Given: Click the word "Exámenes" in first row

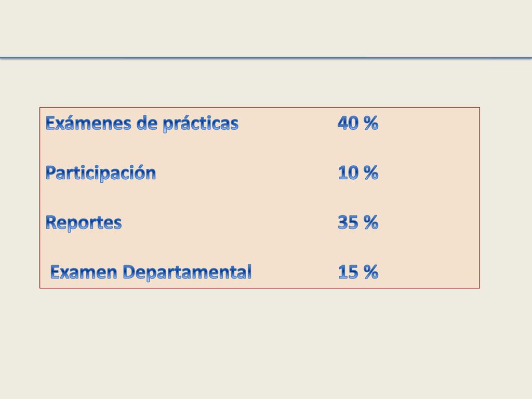Looking at the screenshot, I should (88, 123).
